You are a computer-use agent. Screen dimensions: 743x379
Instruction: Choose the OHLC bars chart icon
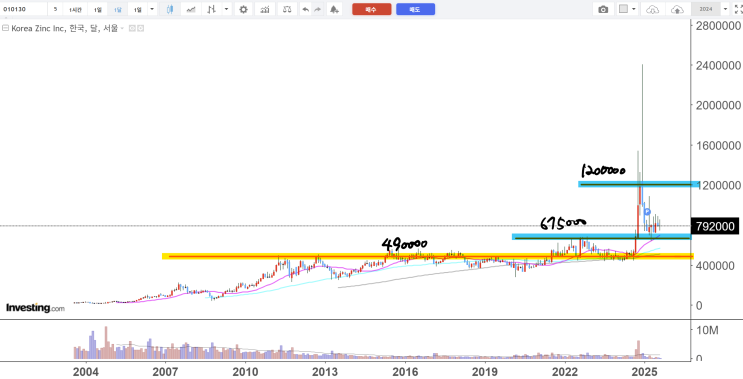click(x=211, y=9)
